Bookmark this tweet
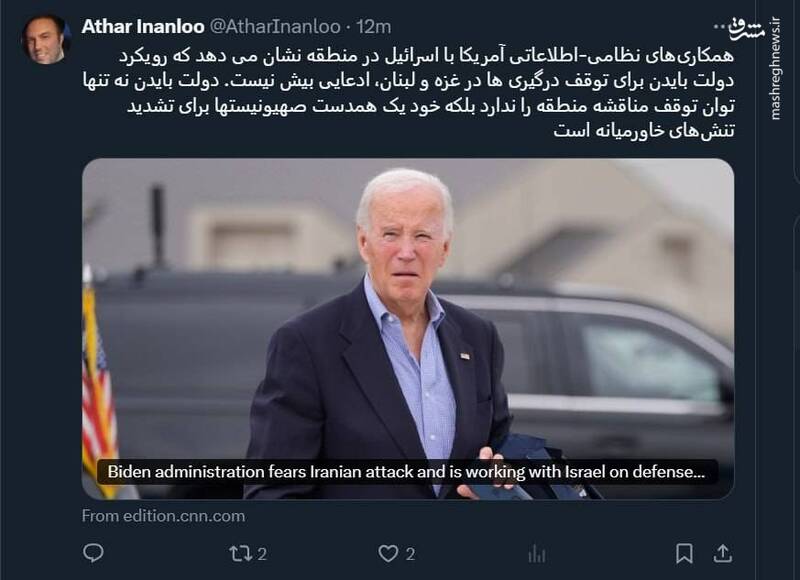The height and width of the screenshot is (580, 800). coord(684,553)
